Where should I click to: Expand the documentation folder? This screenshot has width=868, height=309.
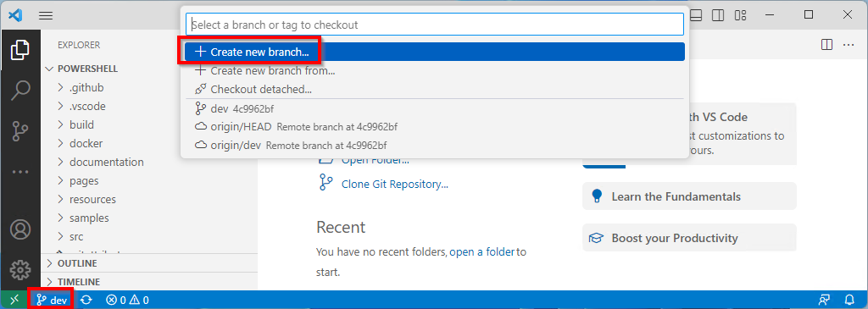(x=149, y=162)
